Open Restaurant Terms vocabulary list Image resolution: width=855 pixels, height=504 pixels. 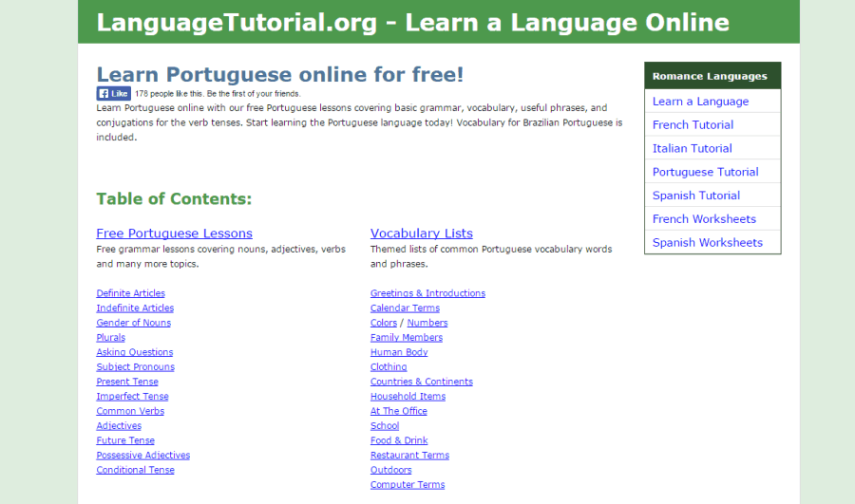410,455
